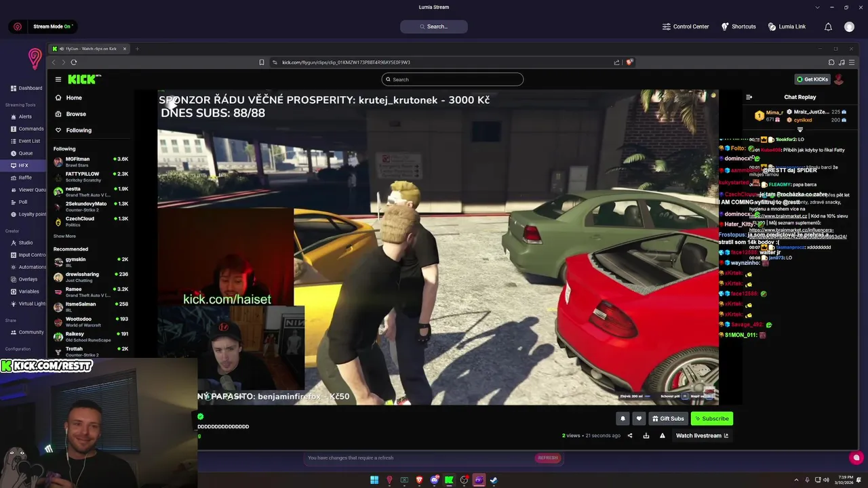Download the clip
Screen dimensions: 868x488
tap(646, 436)
